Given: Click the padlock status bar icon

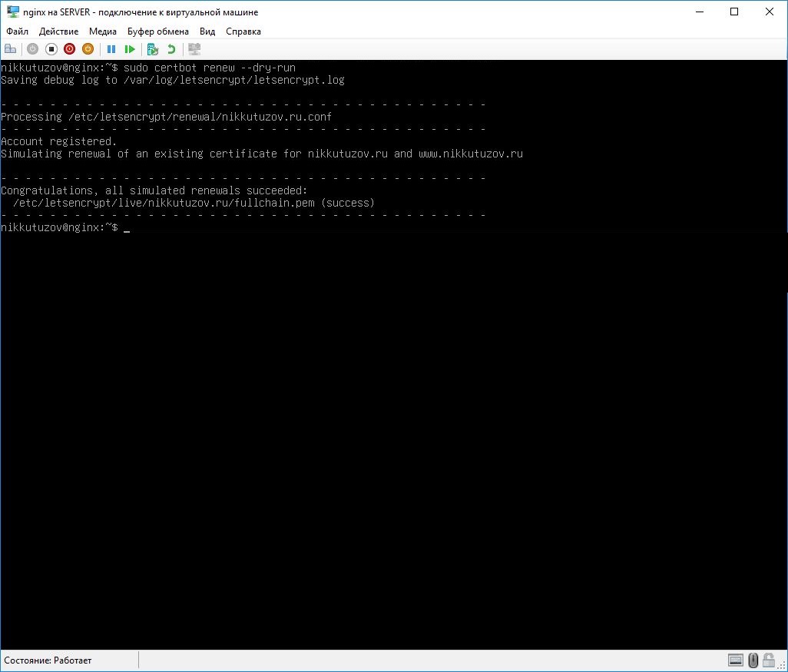Looking at the screenshot, I should tap(770, 660).
